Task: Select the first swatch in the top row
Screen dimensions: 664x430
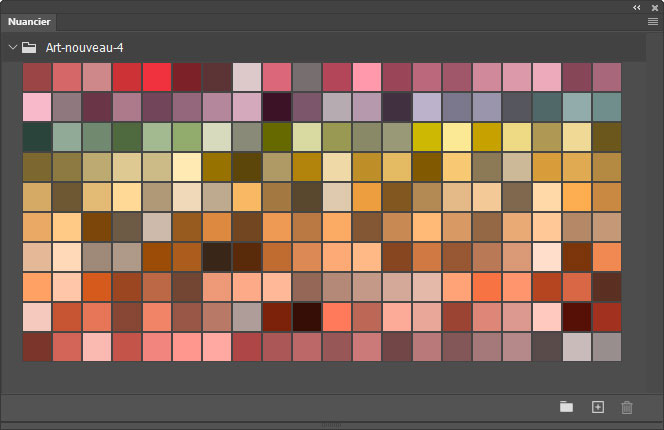Action: coord(37,77)
